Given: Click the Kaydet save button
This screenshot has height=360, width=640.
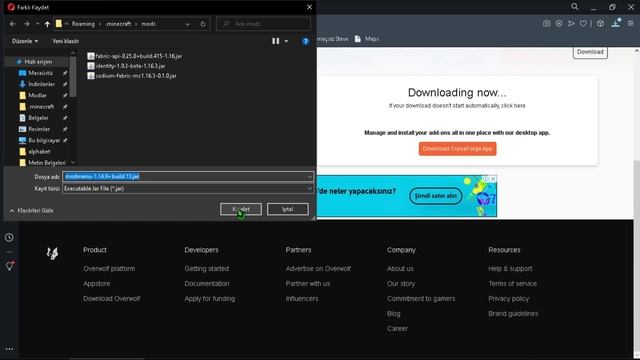Looking at the screenshot, I should tap(241, 209).
